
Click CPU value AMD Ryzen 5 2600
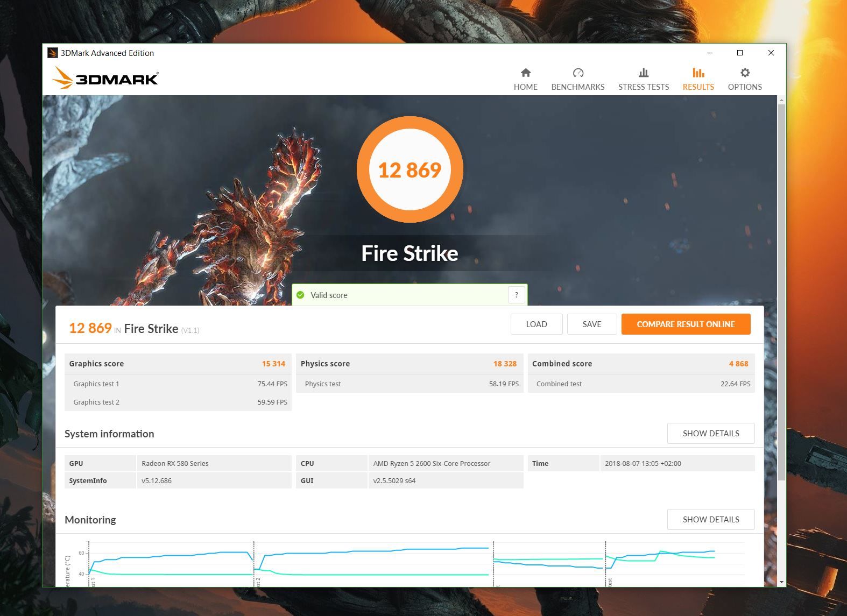[432, 464]
